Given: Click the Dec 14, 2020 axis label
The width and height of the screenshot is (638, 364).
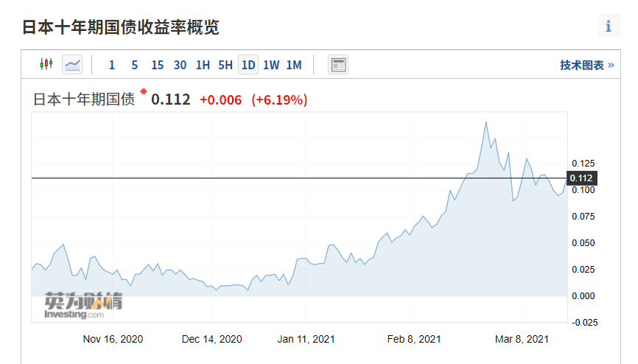Looking at the screenshot, I should (x=211, y=339).
